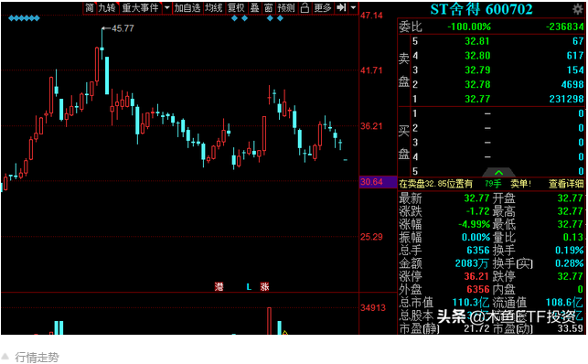Open the 重大事件 dropdown arrow

click(166, 7)
